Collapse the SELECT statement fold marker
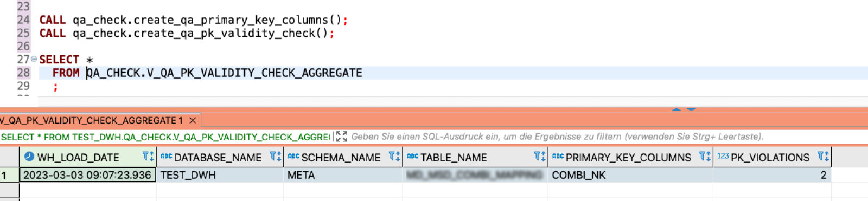The image size is (868, 201). [x=34, y=59]
